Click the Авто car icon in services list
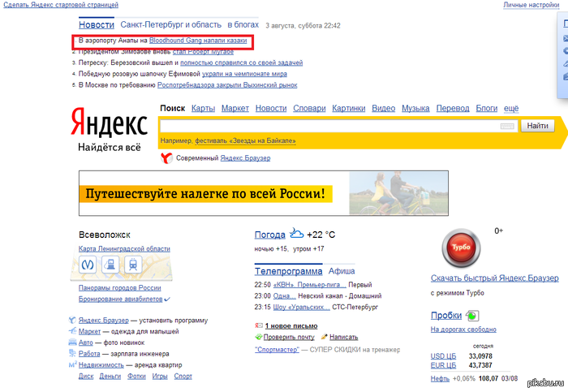 pyautogui.click(x=72, y=342)
